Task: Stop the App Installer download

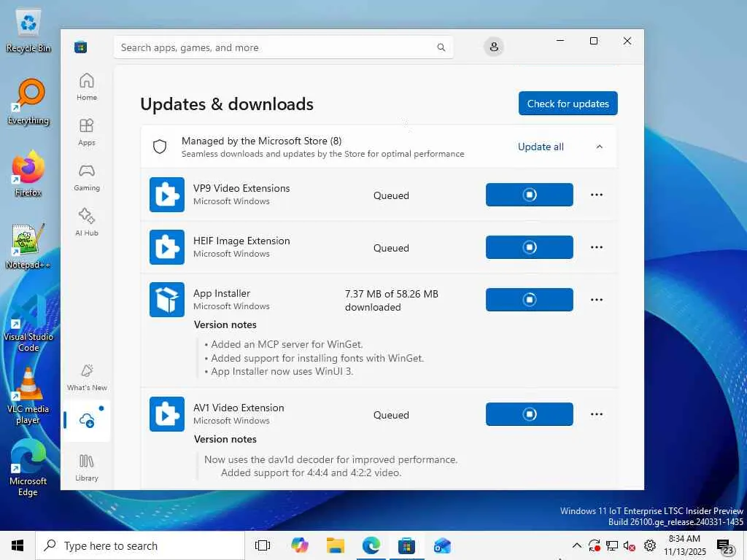Action: pyautogui.click(x=530, y=300)
